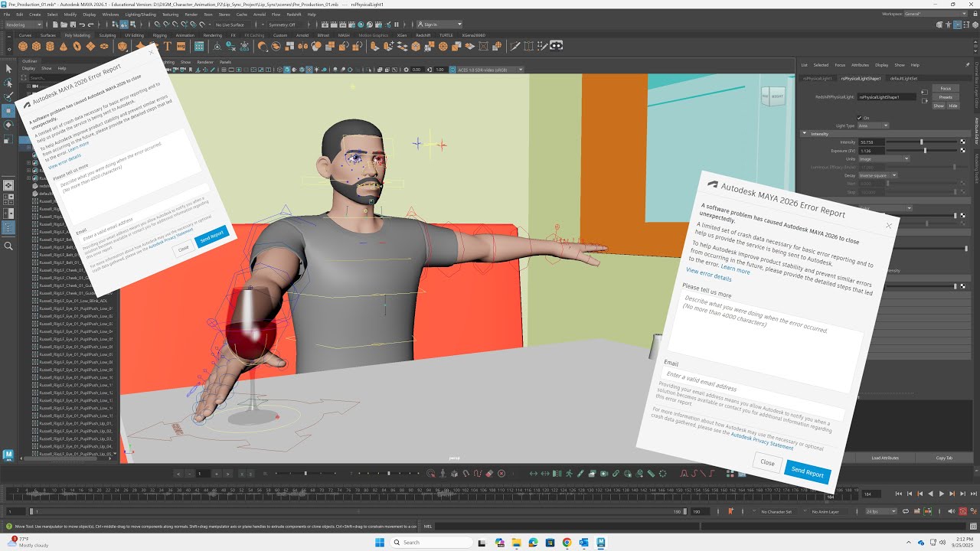The height and width of the screenshot is (551, 980).
Task: Click the SVG import shelf icon
Action: tap(181, 46)
